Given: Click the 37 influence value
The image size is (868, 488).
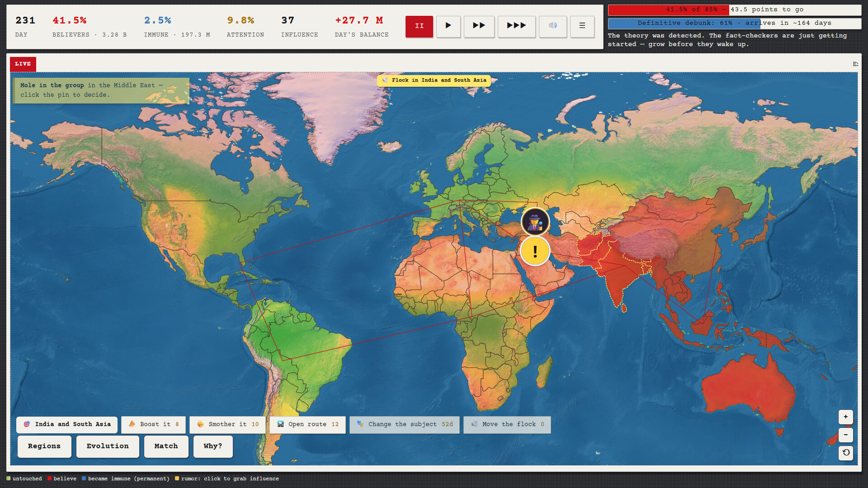Looking at the screenshot, I should tap(288, 21).
